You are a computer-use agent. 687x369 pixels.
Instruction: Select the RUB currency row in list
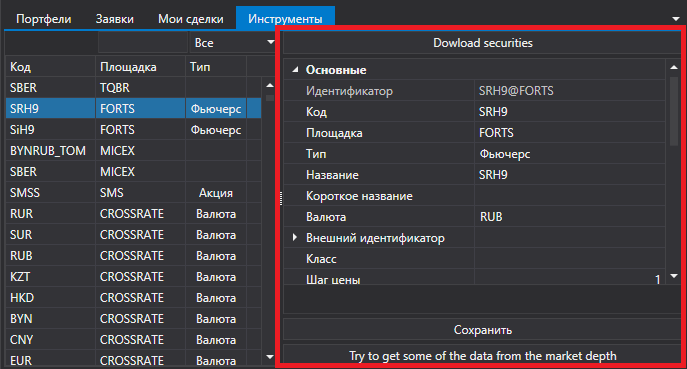(134, 256)
